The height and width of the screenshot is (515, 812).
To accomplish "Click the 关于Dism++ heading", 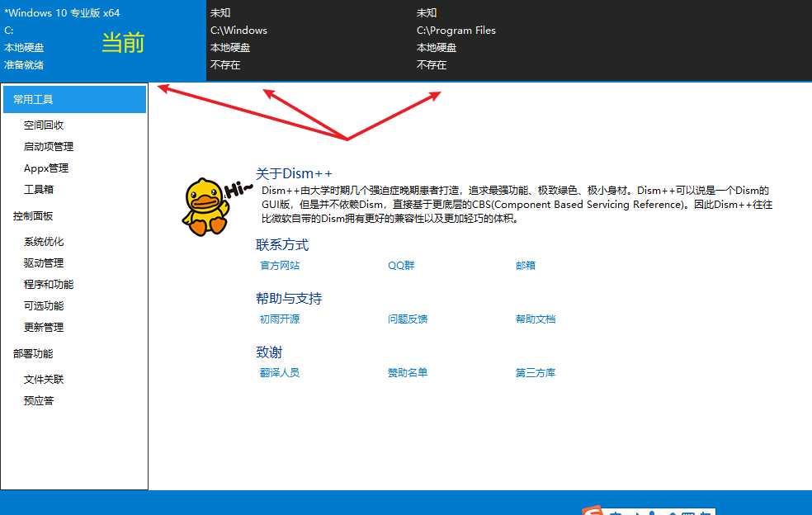I will pos(294,173).
